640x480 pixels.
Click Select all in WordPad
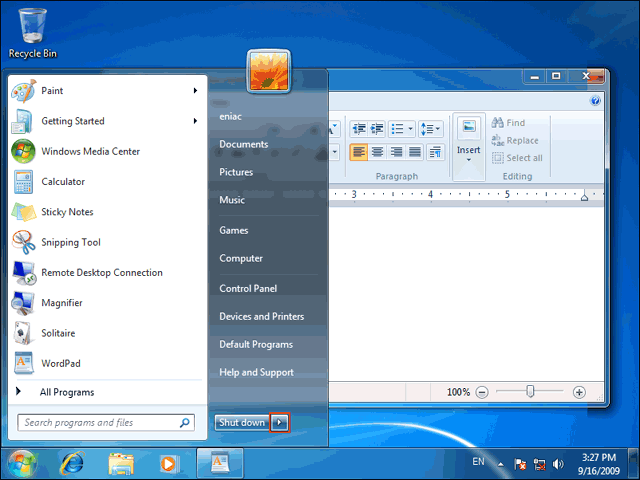[x=517, y=158]
